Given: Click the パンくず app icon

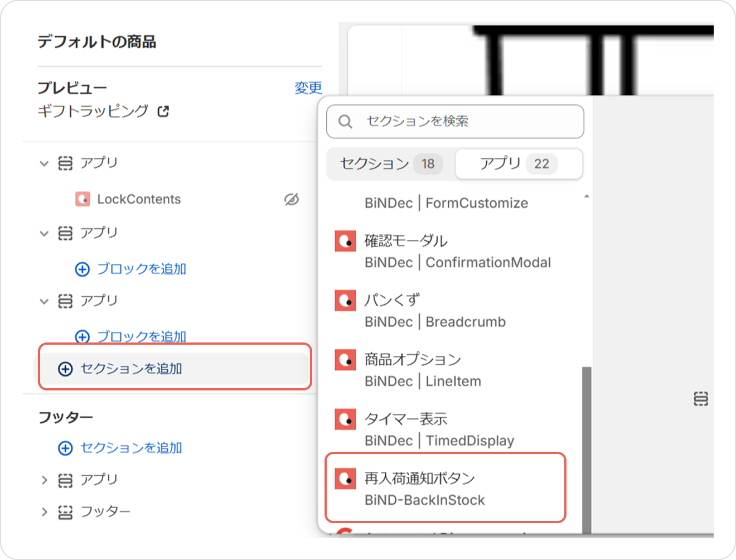Looking at the screenshot, I should [345, 301].
